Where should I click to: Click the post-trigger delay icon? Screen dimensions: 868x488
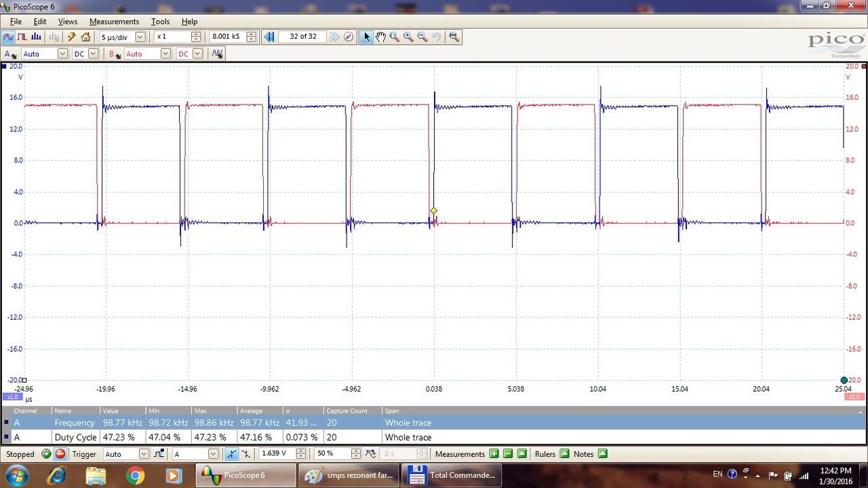[x=371, y=454]
